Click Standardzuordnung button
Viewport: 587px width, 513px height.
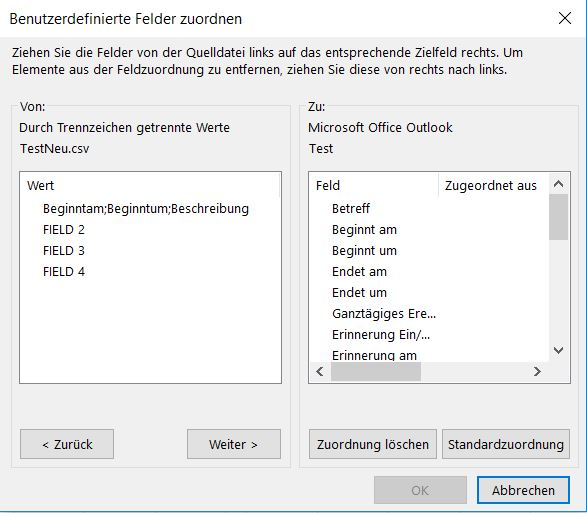tap(506, 444)
